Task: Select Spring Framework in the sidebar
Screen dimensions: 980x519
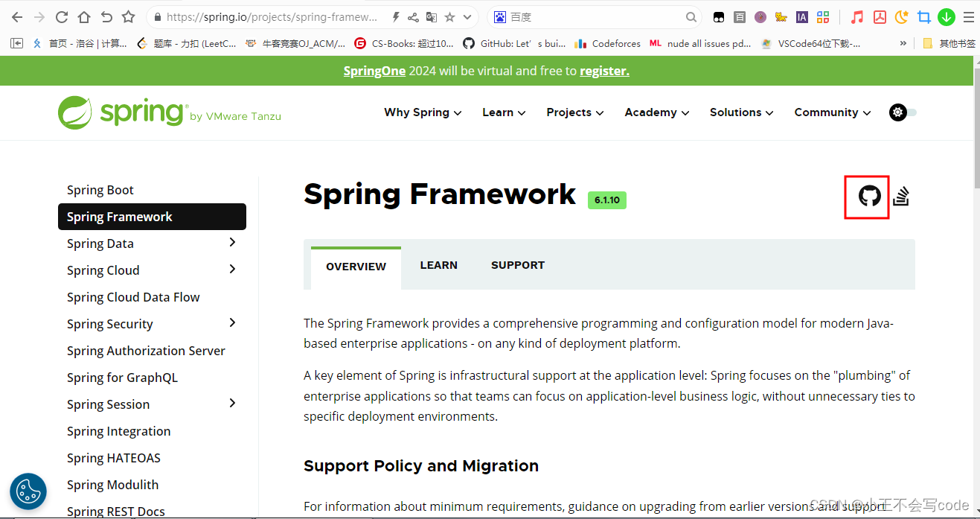Action: click(x=152, y=217)
